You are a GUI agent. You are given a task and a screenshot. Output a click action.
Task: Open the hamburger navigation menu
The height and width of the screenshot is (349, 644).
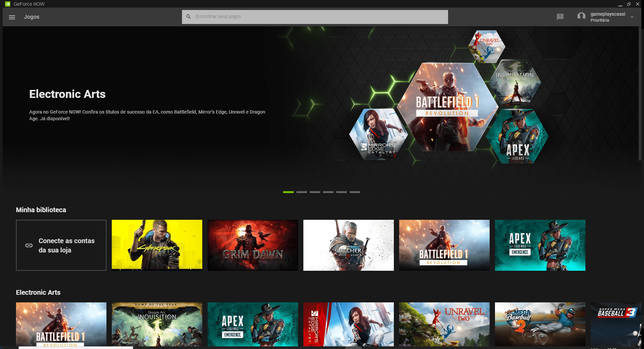(12, 17)
